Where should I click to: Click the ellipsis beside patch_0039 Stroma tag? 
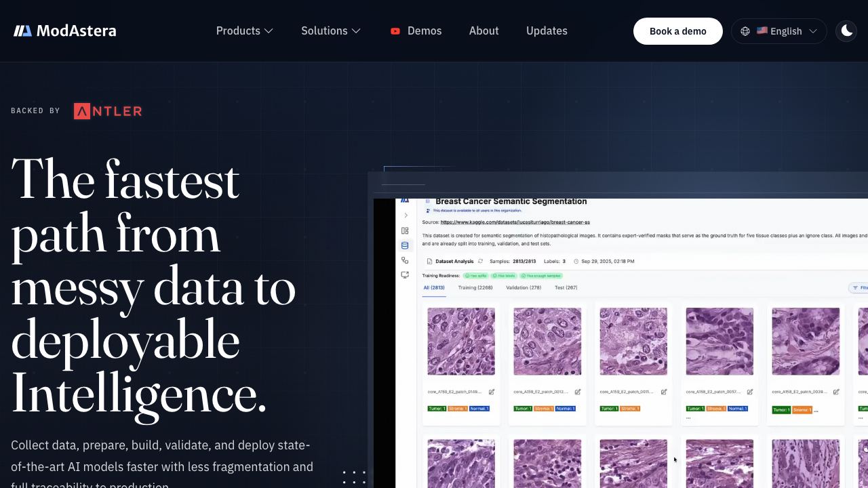coord(816,410)
